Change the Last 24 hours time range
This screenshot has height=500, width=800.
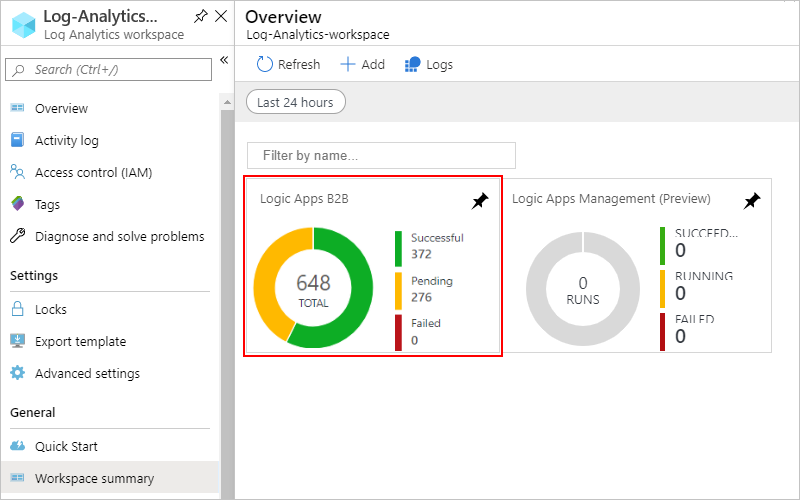tap(295, 102)
